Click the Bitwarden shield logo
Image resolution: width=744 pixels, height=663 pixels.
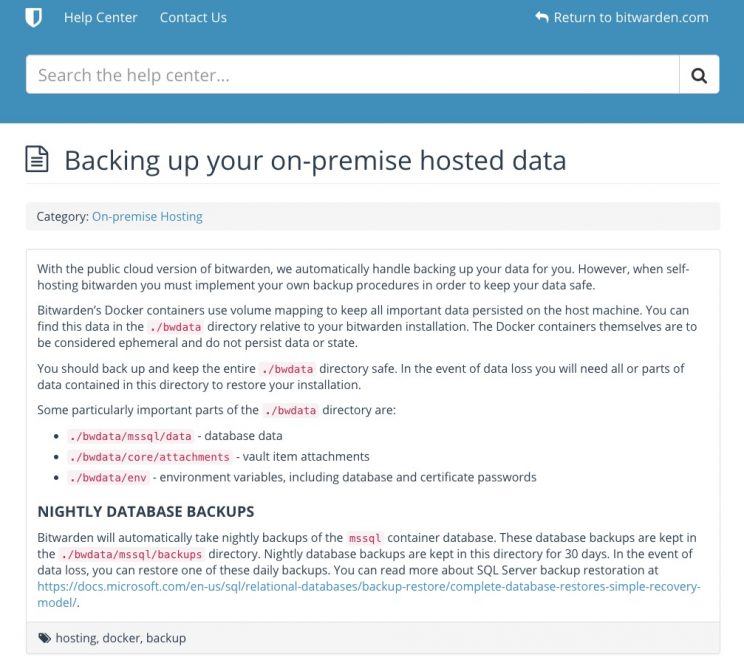[x=33, y=17]
